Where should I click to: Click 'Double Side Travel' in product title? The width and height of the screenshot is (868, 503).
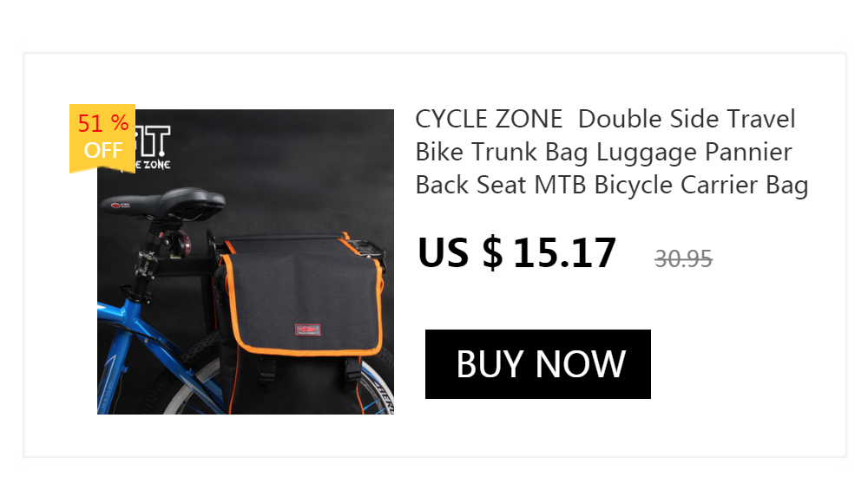pyautogui.click(x=687, y=119)
